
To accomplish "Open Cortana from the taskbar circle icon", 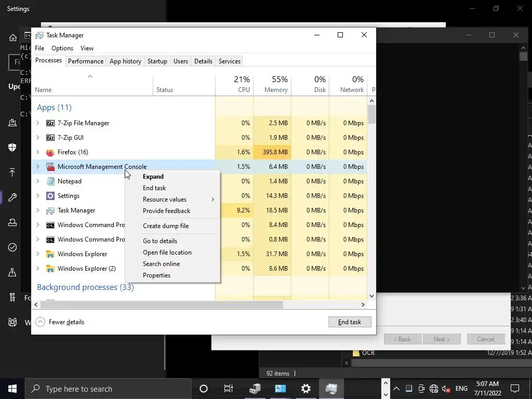I will (204, 389).
